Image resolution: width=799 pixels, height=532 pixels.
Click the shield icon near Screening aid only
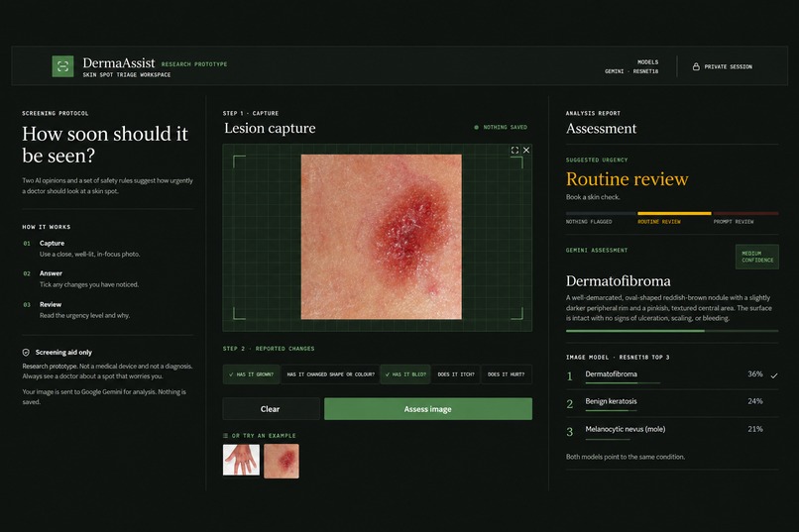coord(26,353)
